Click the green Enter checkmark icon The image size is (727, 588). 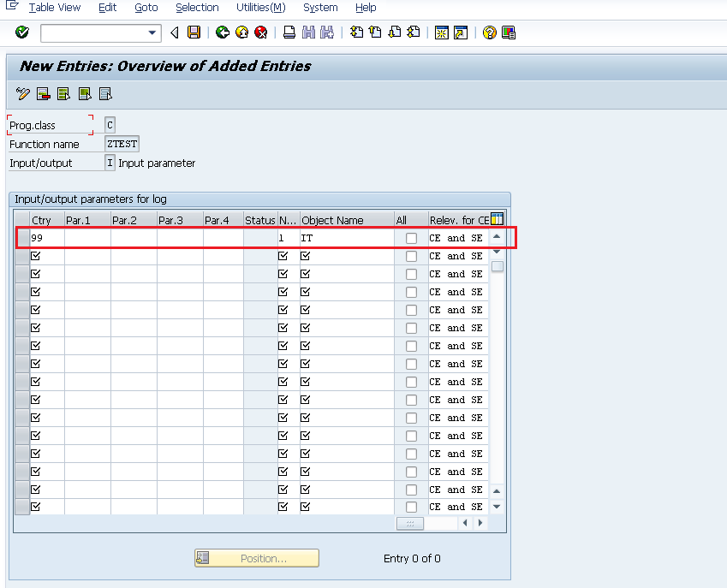pyautogui.click(x=21, y=33)
